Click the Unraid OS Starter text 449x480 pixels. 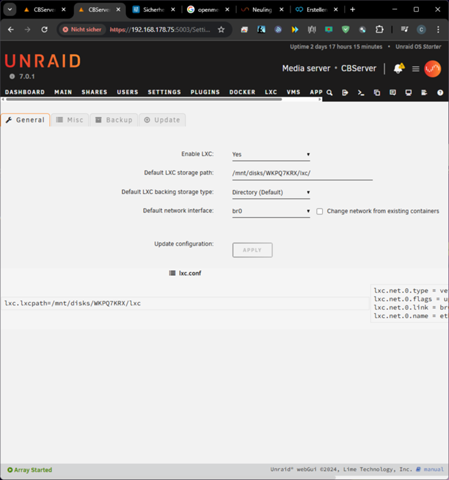click(x=418, y=47)
